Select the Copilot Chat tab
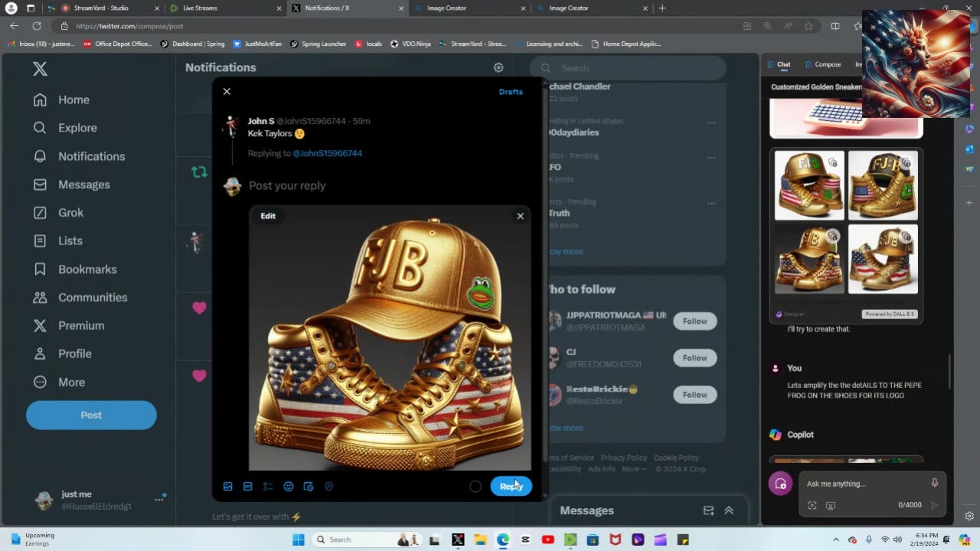The image size is (980, 551). [x=779, y=64]
